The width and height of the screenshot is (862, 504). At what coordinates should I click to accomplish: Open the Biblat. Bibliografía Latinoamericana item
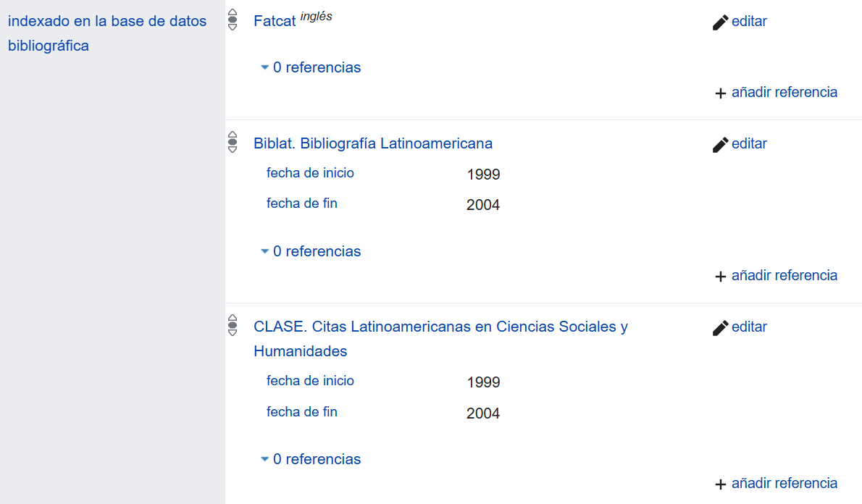pos(374,143)
